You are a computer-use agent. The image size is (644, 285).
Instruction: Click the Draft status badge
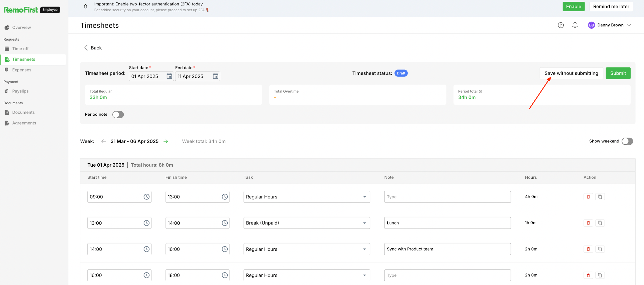(401, 73)
